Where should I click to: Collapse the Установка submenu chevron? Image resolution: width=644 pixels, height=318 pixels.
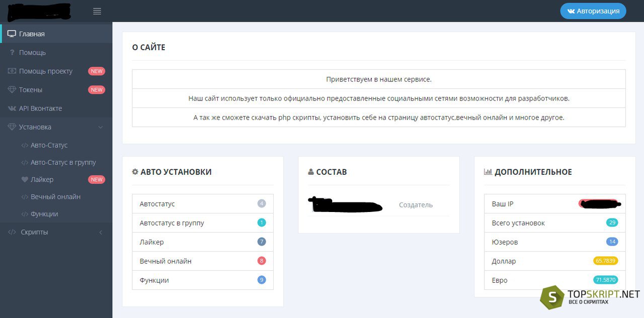point(101,127)
